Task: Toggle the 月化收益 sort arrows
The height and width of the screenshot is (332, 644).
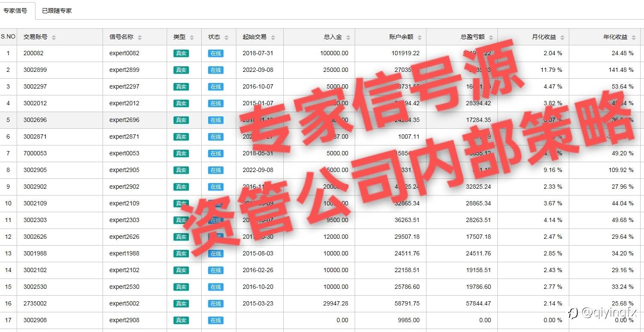Action: click(x=562, y=38)
